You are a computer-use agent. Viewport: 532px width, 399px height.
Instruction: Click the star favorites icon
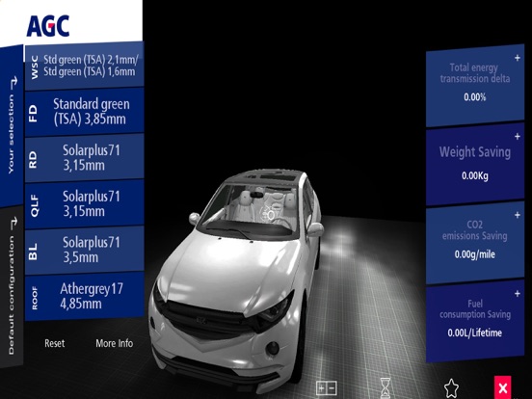pyautogui.click(x=451, y=387)
